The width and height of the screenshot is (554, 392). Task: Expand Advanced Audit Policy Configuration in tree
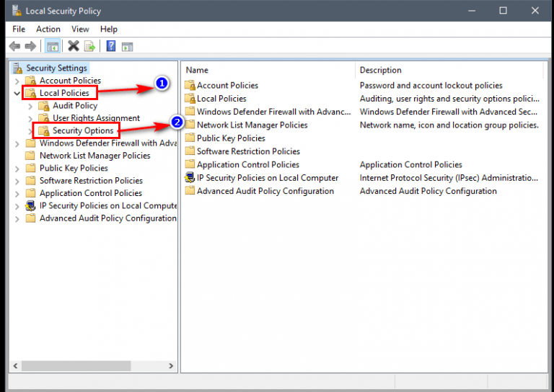click(x=17, y=219)
